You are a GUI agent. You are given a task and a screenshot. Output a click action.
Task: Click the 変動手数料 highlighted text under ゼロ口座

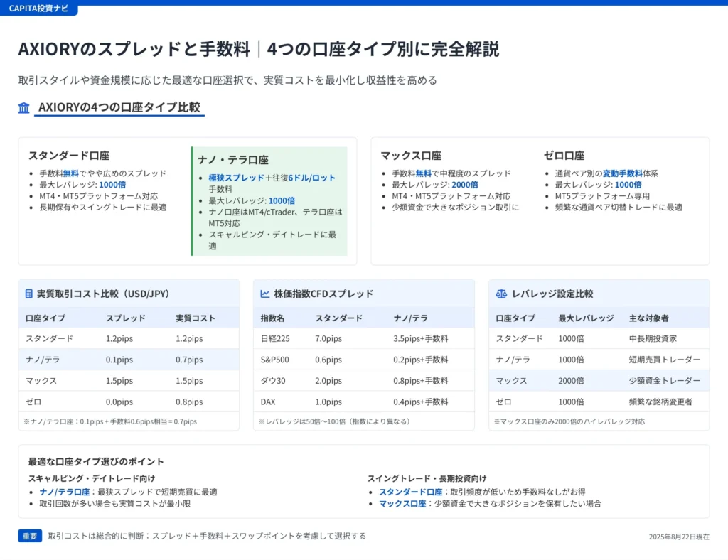[623, 173]
